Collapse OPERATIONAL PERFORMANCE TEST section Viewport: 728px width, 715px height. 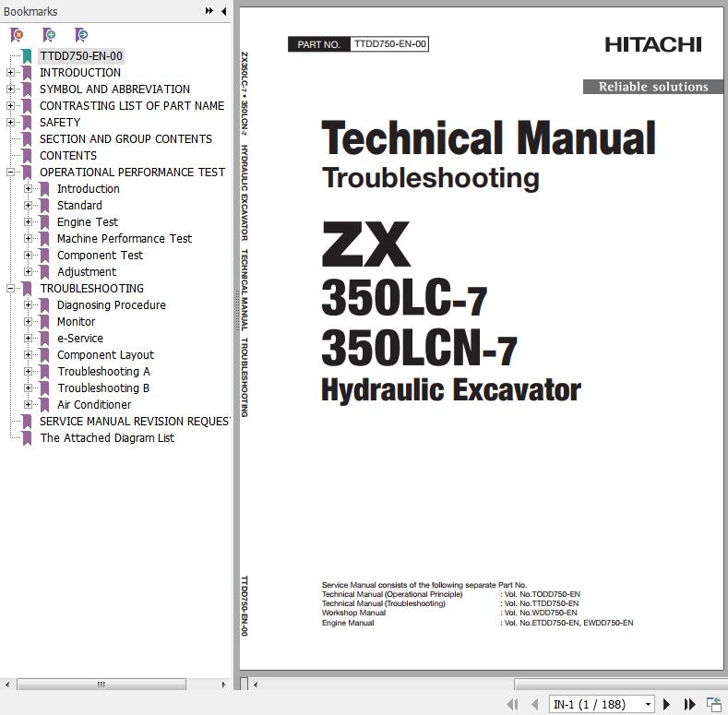10,173
